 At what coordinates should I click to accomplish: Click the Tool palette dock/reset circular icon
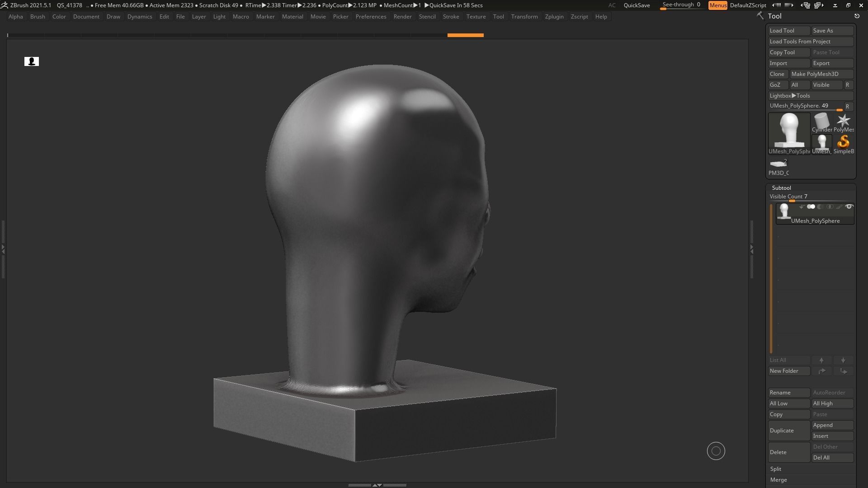tap(857, 16)
